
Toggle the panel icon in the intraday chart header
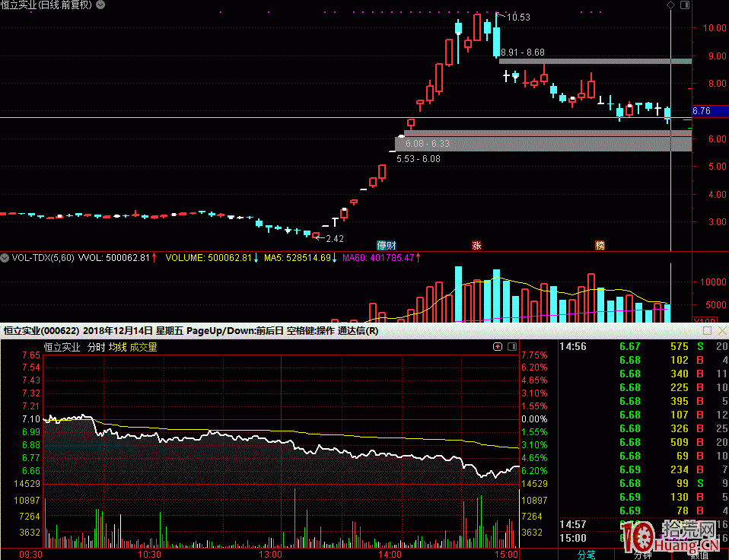[x=512, y=347]
